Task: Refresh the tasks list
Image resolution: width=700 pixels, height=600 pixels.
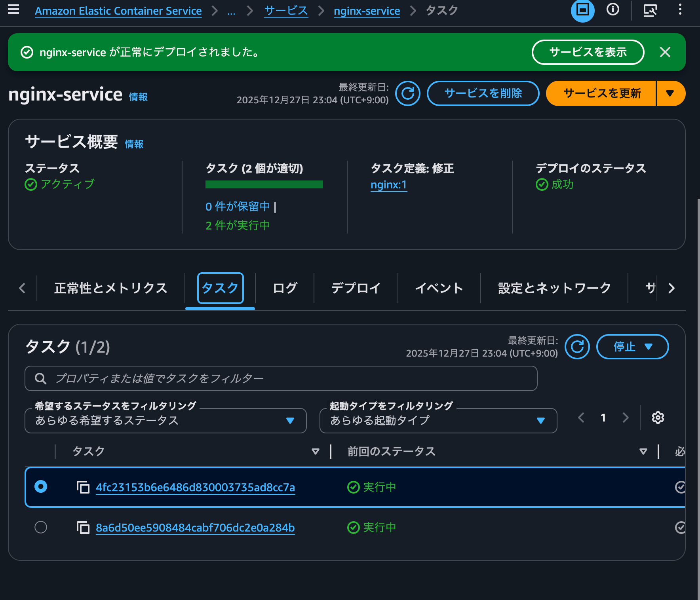Action: (577, 347)
